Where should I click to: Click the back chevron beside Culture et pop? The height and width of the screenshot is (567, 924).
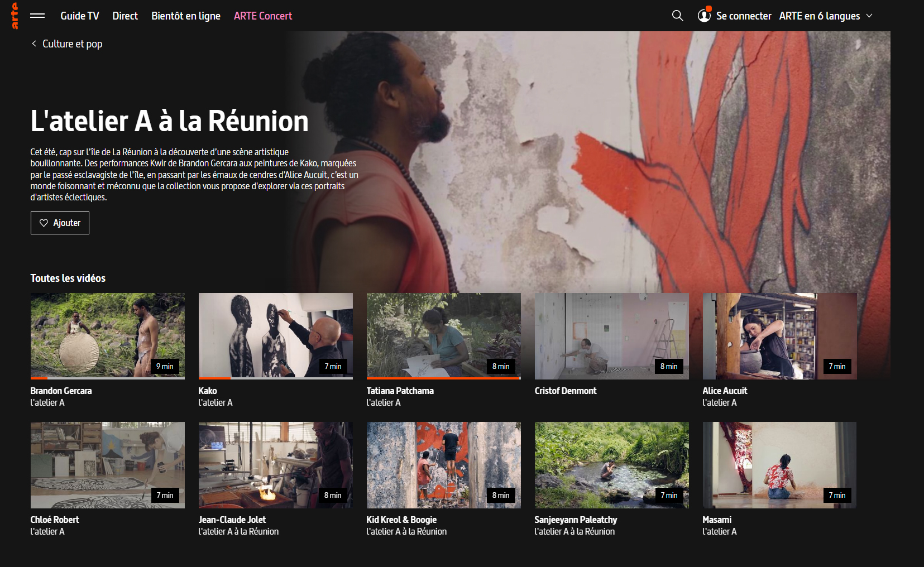click(x=34, y=44)
